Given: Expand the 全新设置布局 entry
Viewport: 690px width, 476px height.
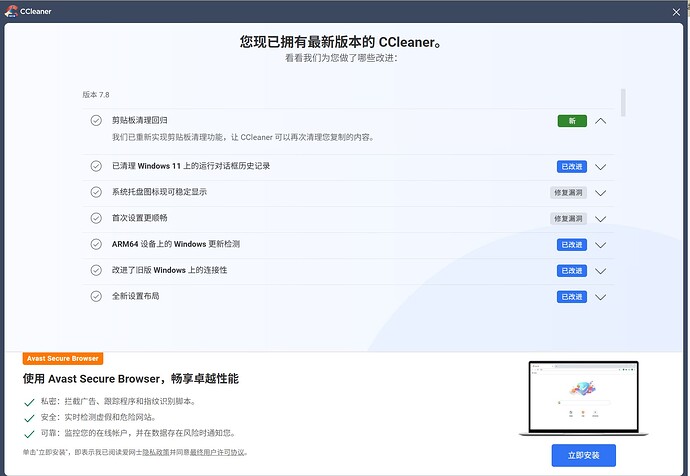Looking at the screenshot, I should 600,297.
